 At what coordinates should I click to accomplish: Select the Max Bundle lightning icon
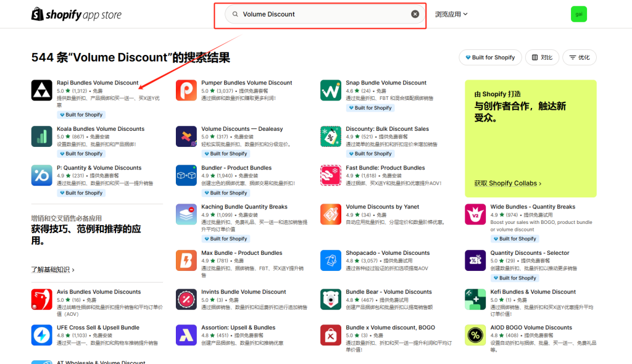point(186,261)
